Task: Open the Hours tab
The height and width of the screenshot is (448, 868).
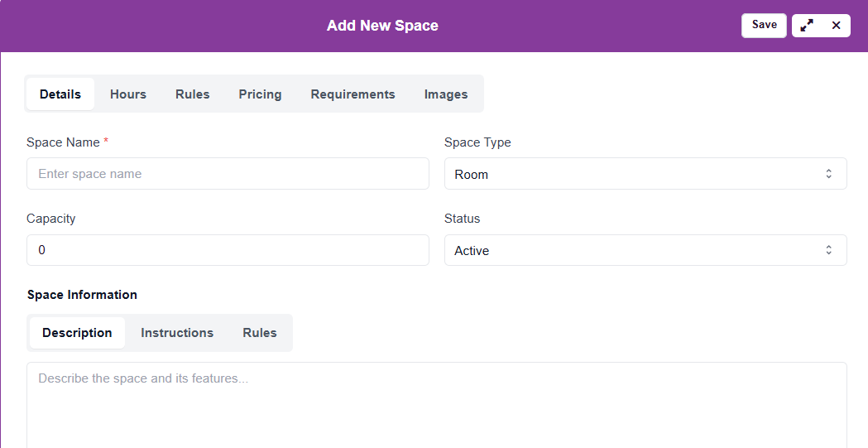Action: click(128, 94)
